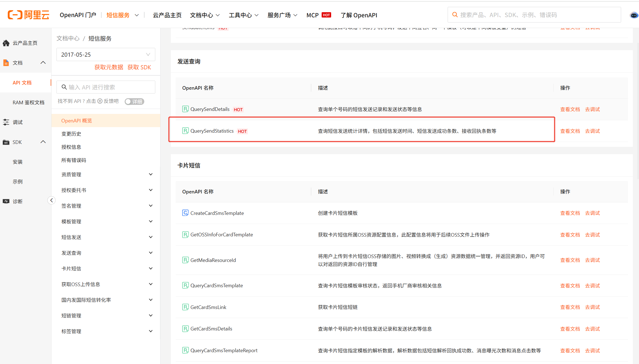639x364 pixels.
Task: Click the icon beside CreateCardSmsTemplate
Action: [x=185, y=213]
